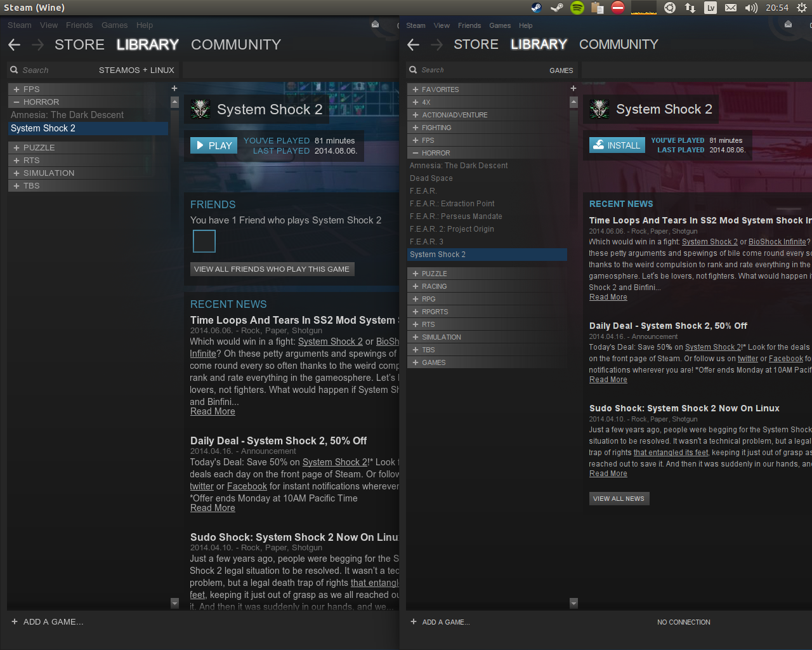Open the GAMES library filter dropdown in the right window
Image resolution: width=812 pixels, height=650 pixels.
pyautogui.click(x=561, y=70)
